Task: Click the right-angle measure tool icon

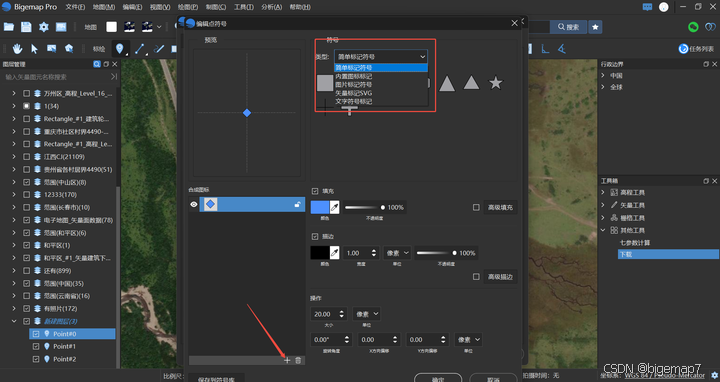Action: [545, 48]
